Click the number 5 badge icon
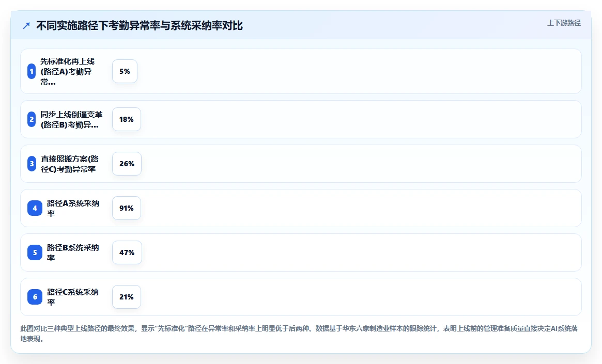 (35, 253)
